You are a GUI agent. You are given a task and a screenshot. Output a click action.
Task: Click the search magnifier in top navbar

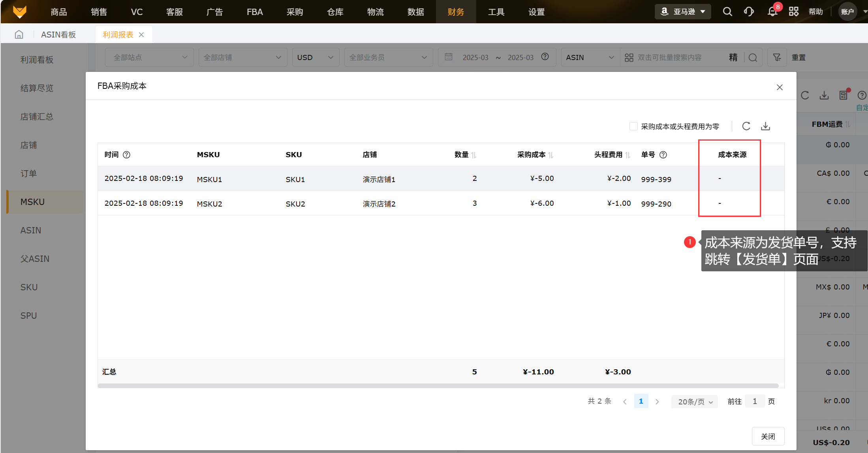tap(727, 12)
